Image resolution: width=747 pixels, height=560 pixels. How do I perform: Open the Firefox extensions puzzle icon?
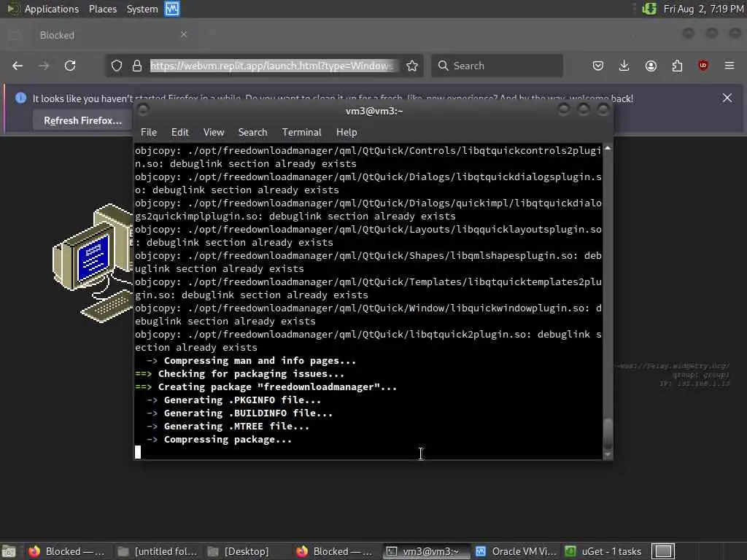tap(677, 66)
